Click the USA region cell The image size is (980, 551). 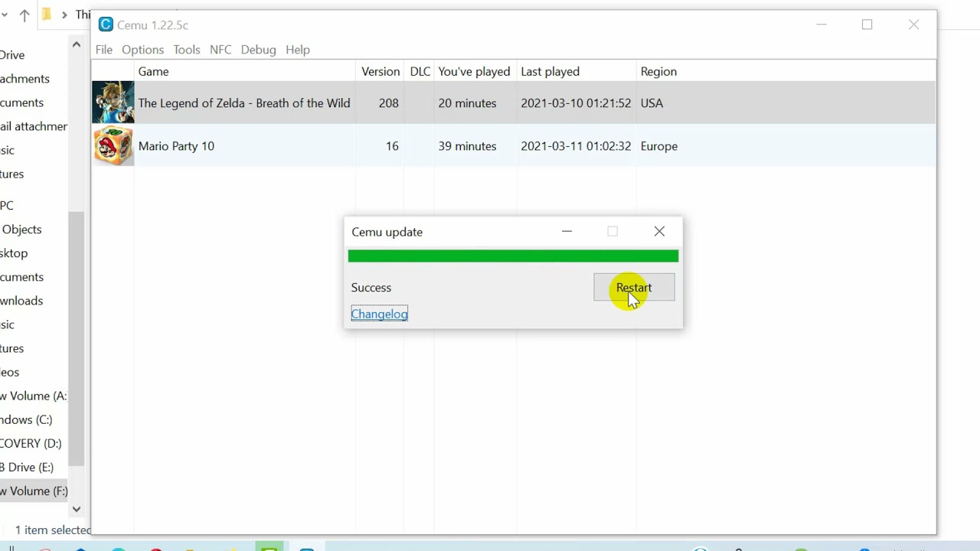point(652,103)
